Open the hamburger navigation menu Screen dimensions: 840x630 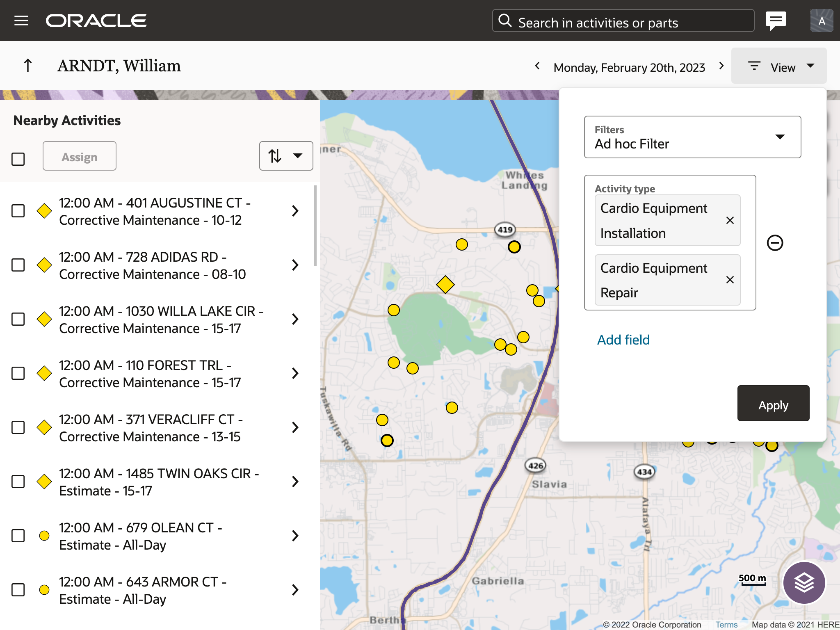(21, 21)
